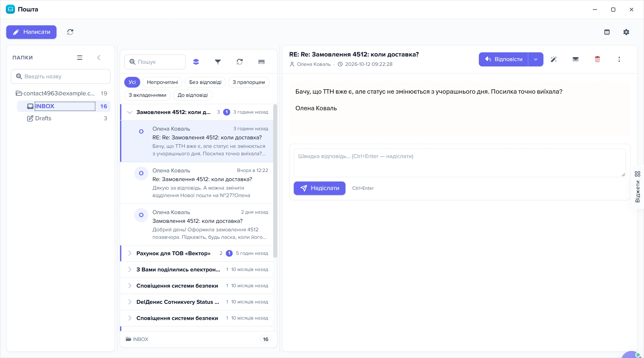This screenshot has height=358, width=644.
Task: Open the Відповісти dropdown arrow
Action: click(536, 59)
